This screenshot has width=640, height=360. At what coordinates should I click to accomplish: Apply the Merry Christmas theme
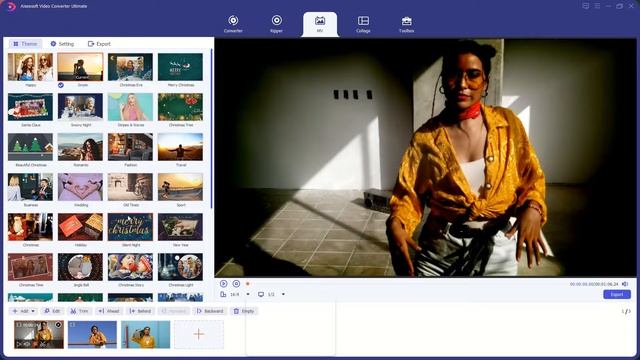pyautogui.click(x=180, y=67)
